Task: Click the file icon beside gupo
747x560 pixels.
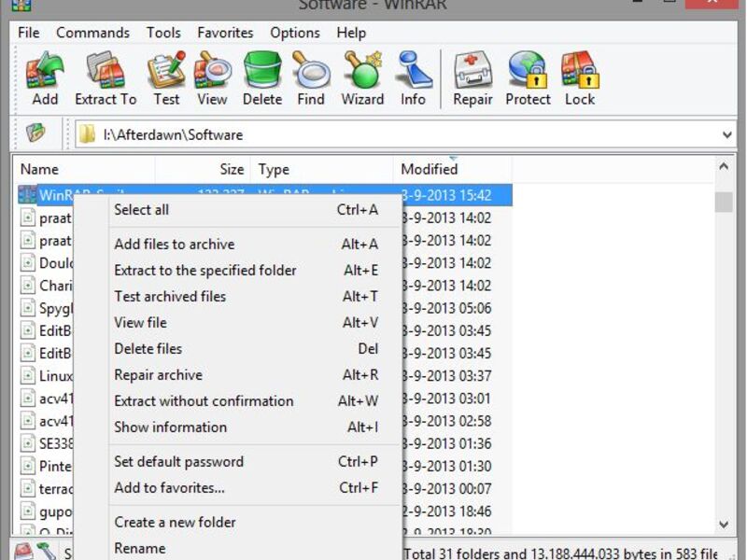Action: 28,511
